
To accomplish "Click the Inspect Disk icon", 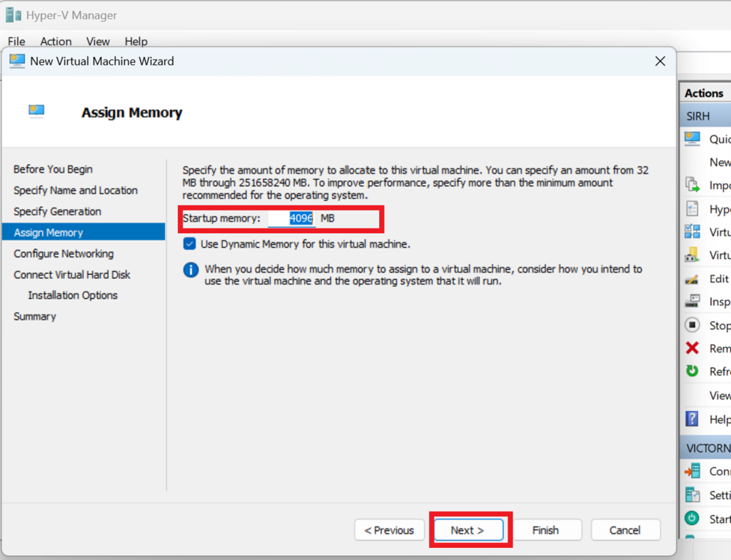I will coord(692,302).
